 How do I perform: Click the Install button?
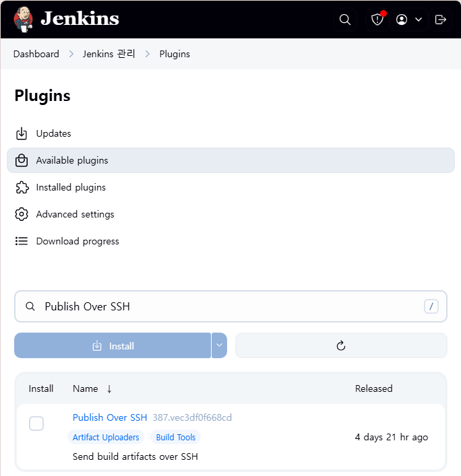point(113,345)
